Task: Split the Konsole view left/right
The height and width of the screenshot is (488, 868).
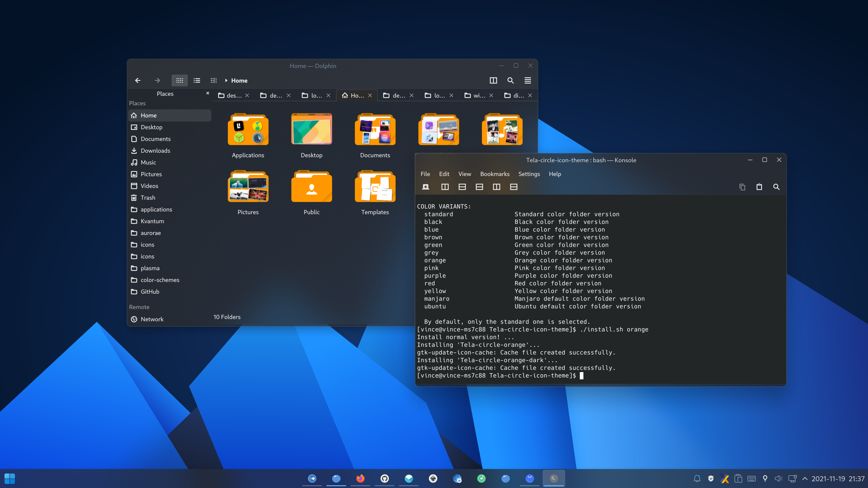Action: click(x=445, y=187)
